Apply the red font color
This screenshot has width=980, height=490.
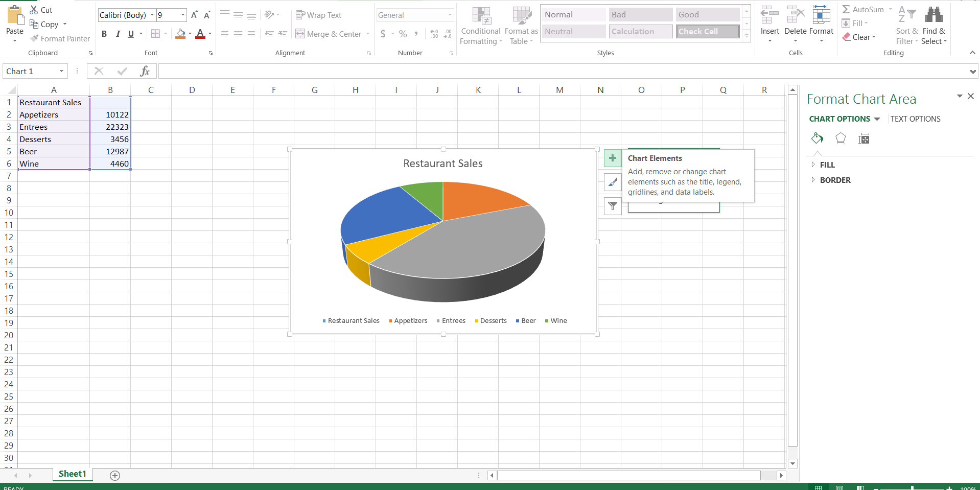(200, 34)
